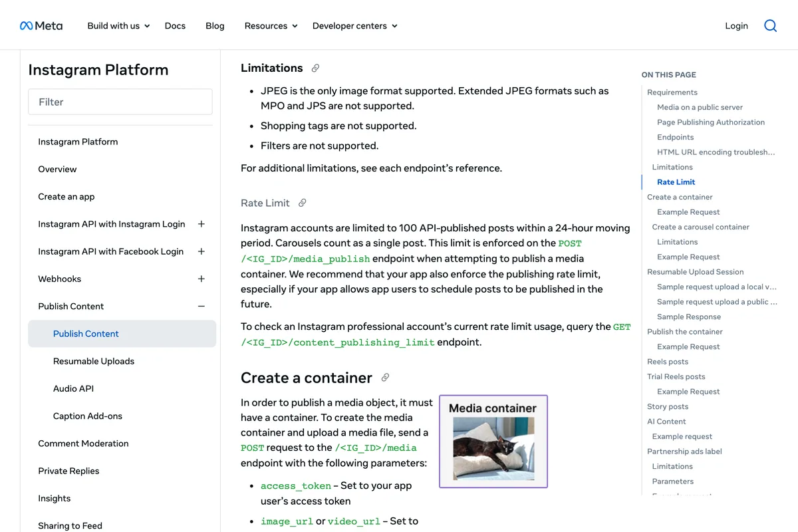Go to Docs in top navigation
The width and height of the screenshot is (798, 532).
click(175, 26)
